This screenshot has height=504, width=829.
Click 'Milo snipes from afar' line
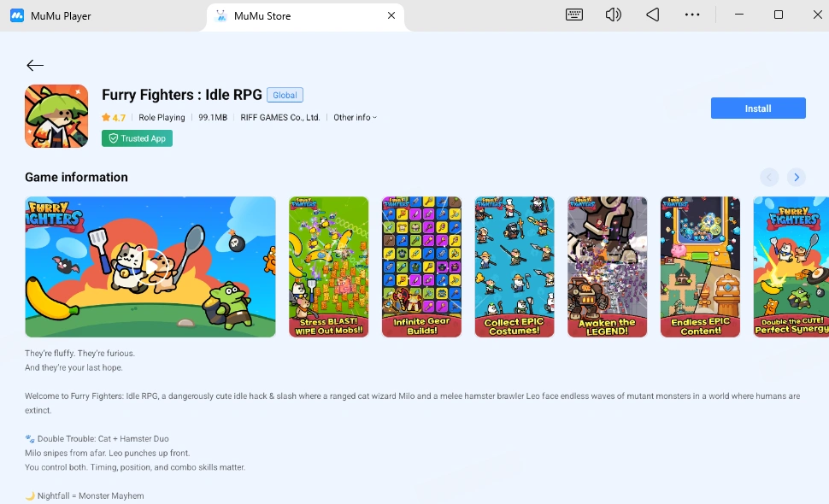[x=108, y=453]
